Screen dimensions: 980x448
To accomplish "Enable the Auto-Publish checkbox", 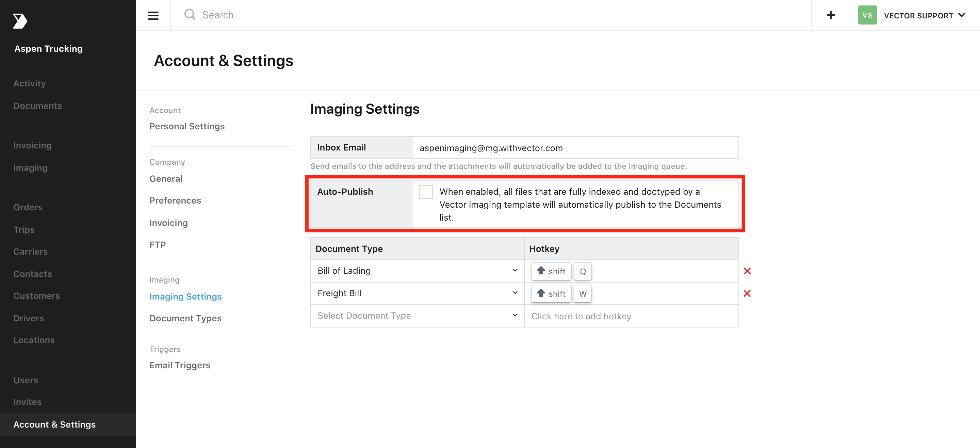I will click(x=426, y=192).
